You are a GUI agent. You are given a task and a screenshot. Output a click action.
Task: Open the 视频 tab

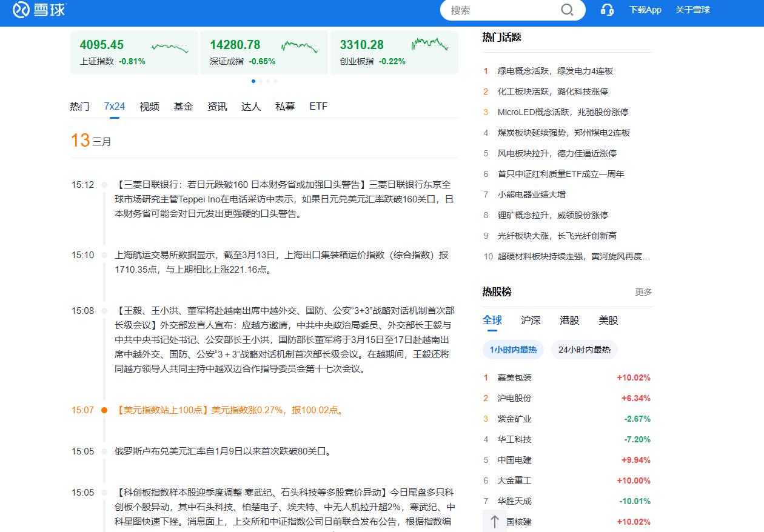149,106
